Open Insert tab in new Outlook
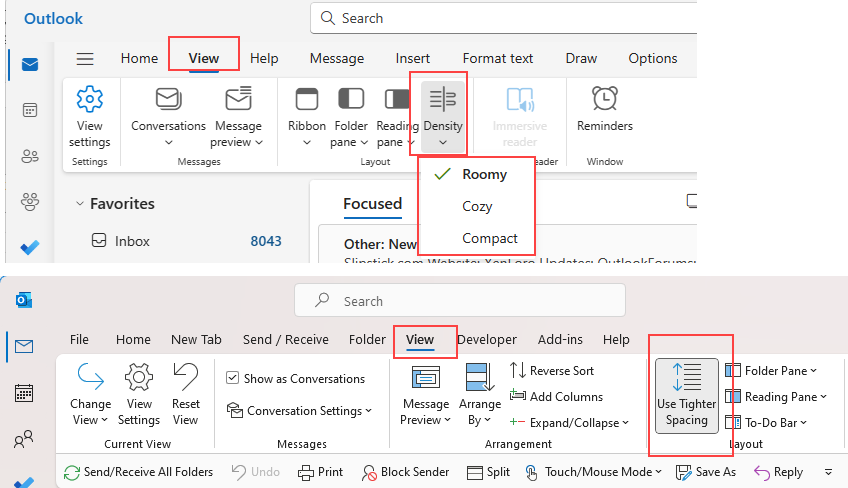The image size is (848, 488). (x=413, y=58)
